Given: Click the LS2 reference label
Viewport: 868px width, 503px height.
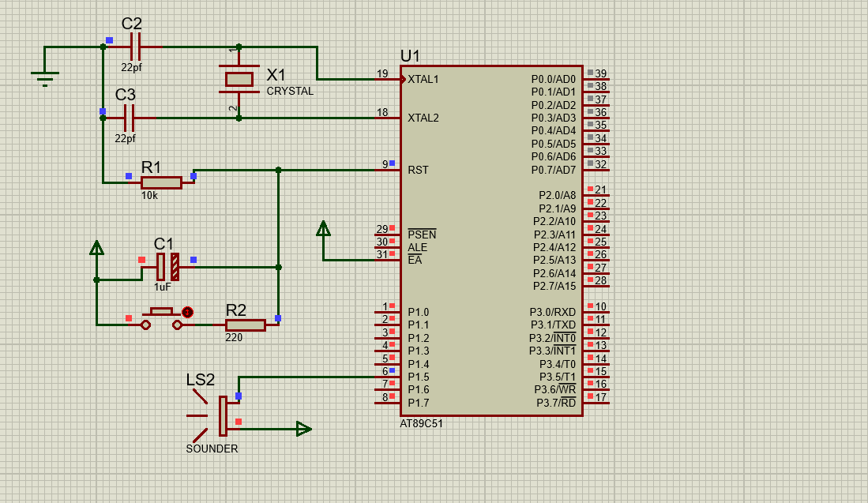Looking at the screenshot, I should 200,380.
